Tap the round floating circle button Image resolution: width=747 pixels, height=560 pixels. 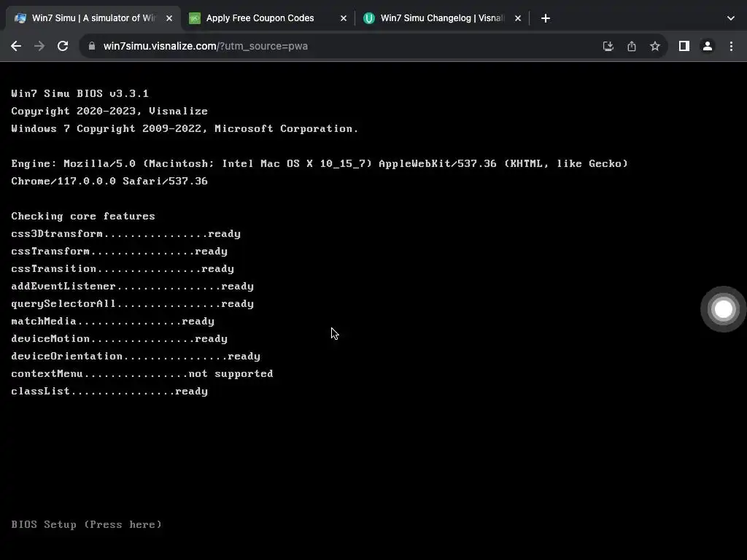pos(723,309)
